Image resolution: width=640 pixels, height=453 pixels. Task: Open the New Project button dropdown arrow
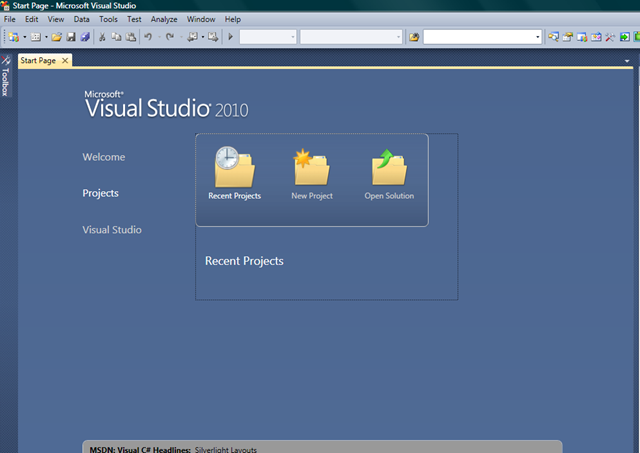[24, 37]
